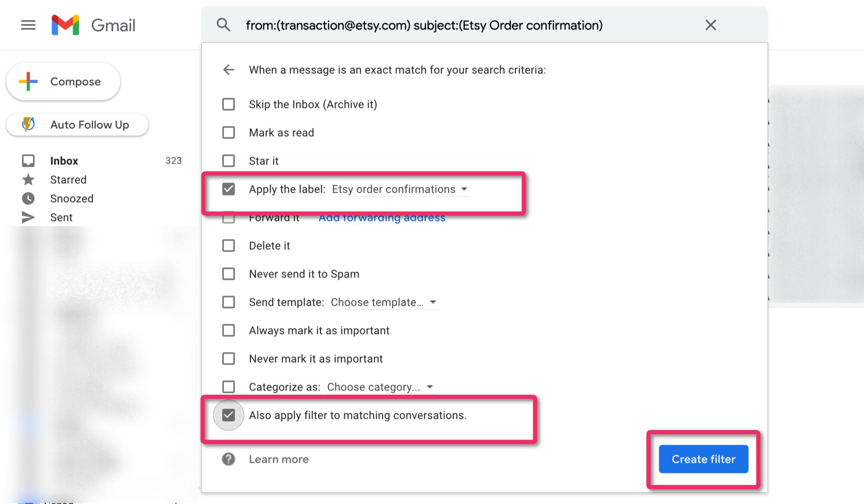Open the Etsy order confirmations label dropdown

click(401, 189)
